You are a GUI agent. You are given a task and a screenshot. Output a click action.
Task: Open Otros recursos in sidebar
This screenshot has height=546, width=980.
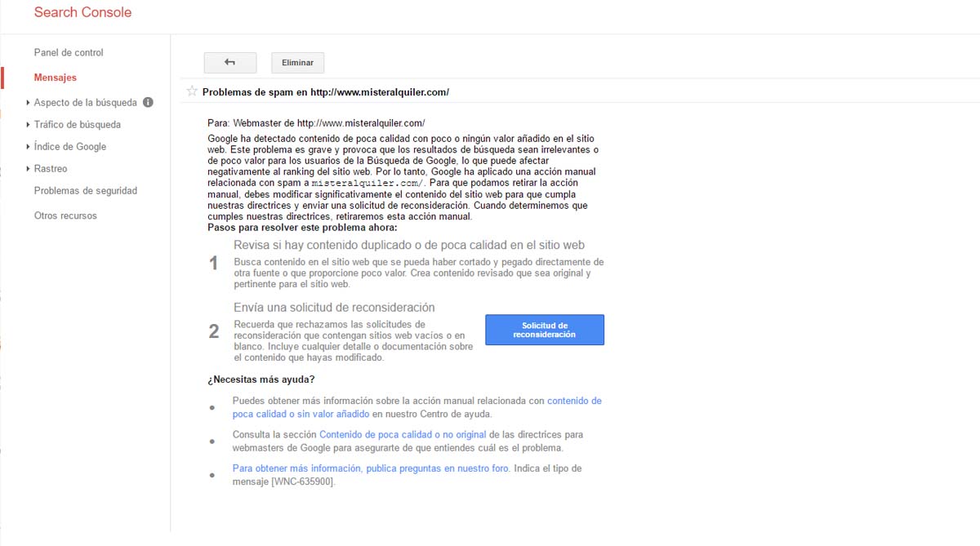click(x=65, y=216)
